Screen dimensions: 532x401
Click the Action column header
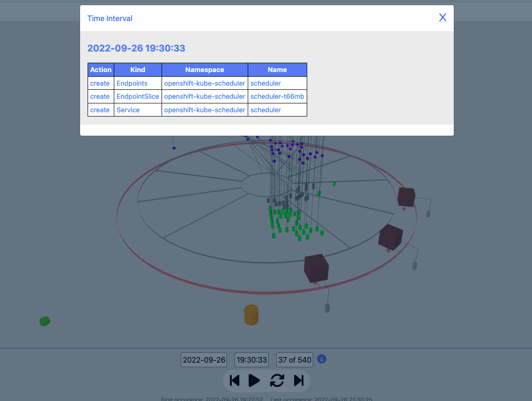[101, 70]
